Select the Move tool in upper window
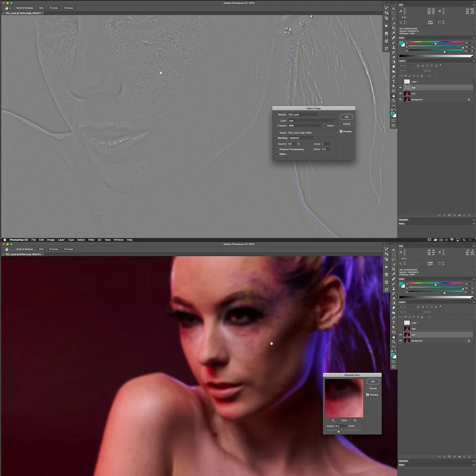 [x=393, y=8]
